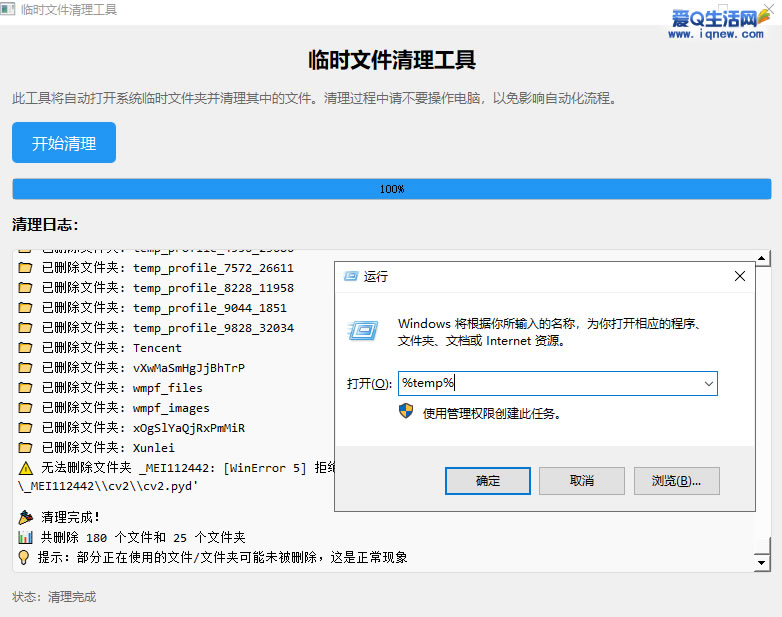This screenshot has height=617, width=782.
Task: Click the admin shield icon below the input
Action: pyautogui.click(x=406, y=412)
